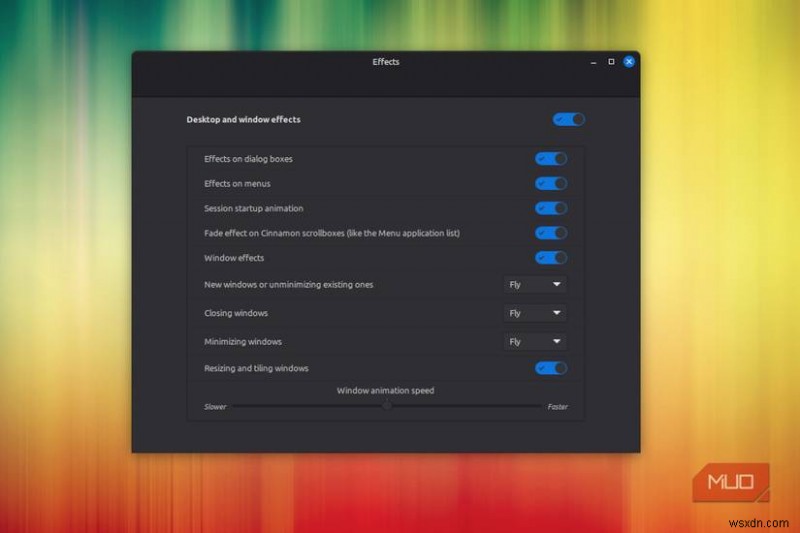
Task: Click 'Minimizing windows' label
Action: pyautogui.click(x=243, y=342)
